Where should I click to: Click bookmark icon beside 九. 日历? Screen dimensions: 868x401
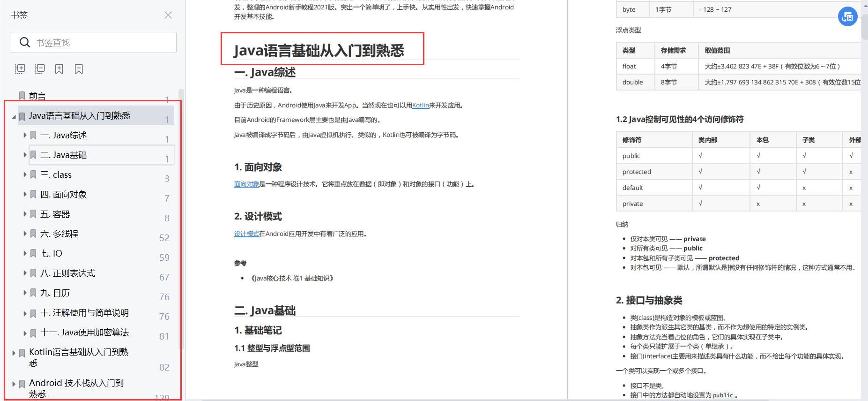coord(33,293)
